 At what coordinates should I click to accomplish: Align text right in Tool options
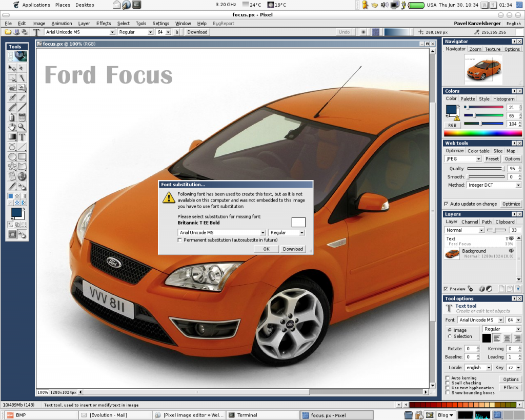click(518, 338)
